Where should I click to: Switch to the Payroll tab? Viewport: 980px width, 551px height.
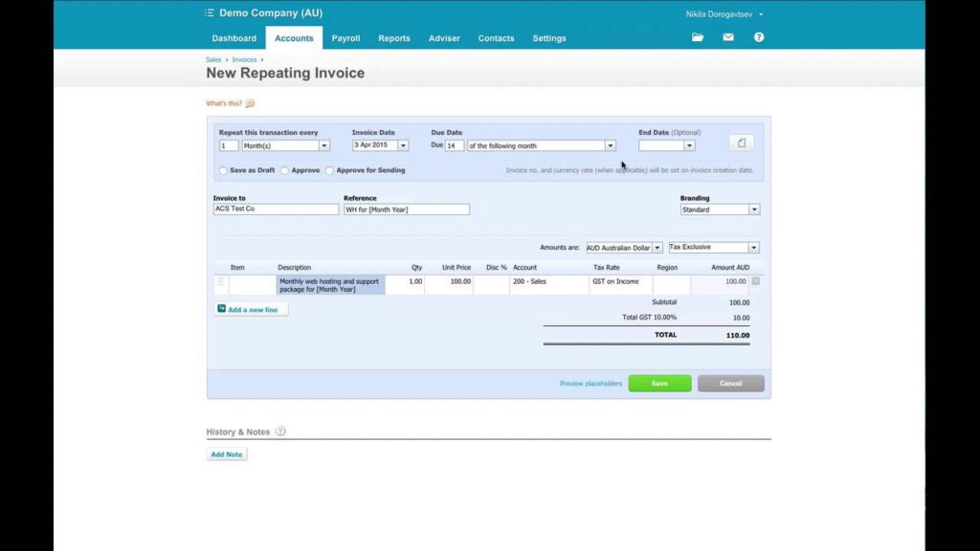pos(345,38)
